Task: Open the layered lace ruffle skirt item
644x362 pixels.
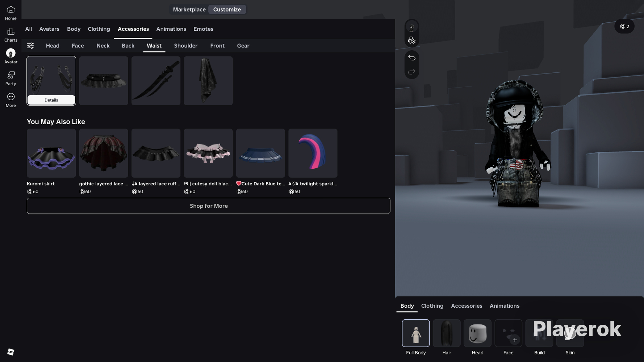Action: [156, 153]
